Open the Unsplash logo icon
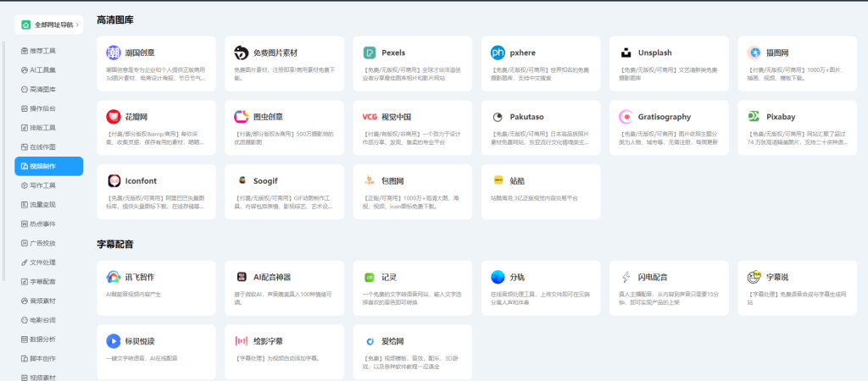The width and height of the screenshot is (868, 381). (626, 52)
